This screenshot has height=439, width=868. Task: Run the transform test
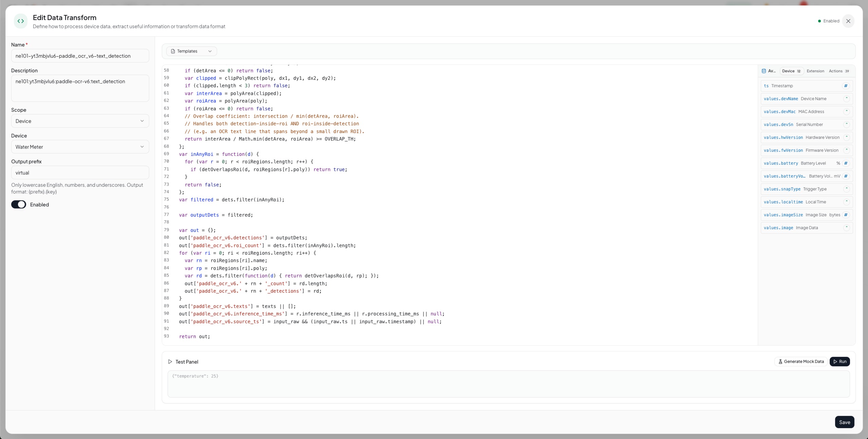pyautogui.click(x=840, y=362)
